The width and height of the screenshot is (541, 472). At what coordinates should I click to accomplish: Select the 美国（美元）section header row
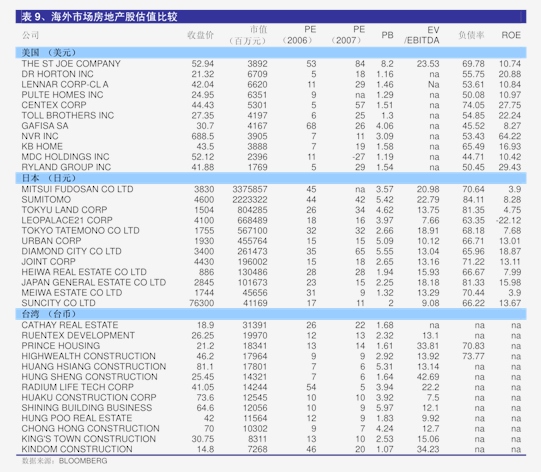271,52
